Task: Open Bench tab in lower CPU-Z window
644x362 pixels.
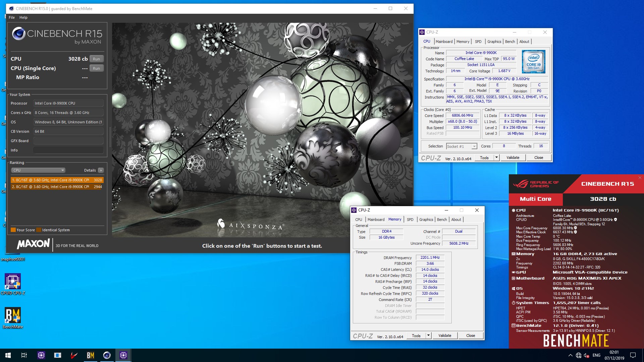Action: (x=442, y=220)
